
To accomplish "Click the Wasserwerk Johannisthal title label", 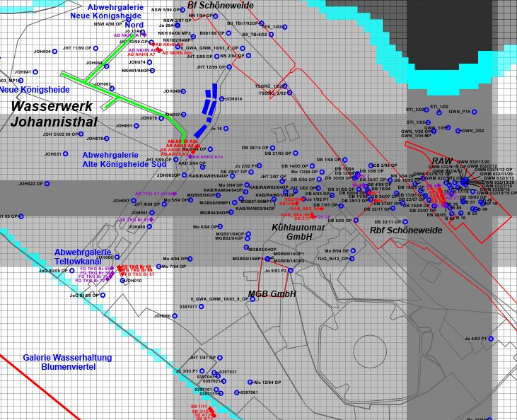I will pyautogui.click(x=54, y=114).
